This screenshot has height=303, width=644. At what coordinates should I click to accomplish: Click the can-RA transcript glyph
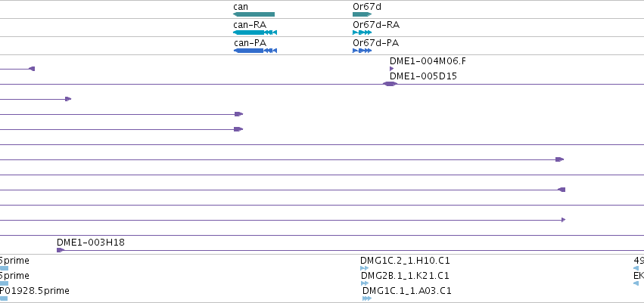(x=254, y=32)
